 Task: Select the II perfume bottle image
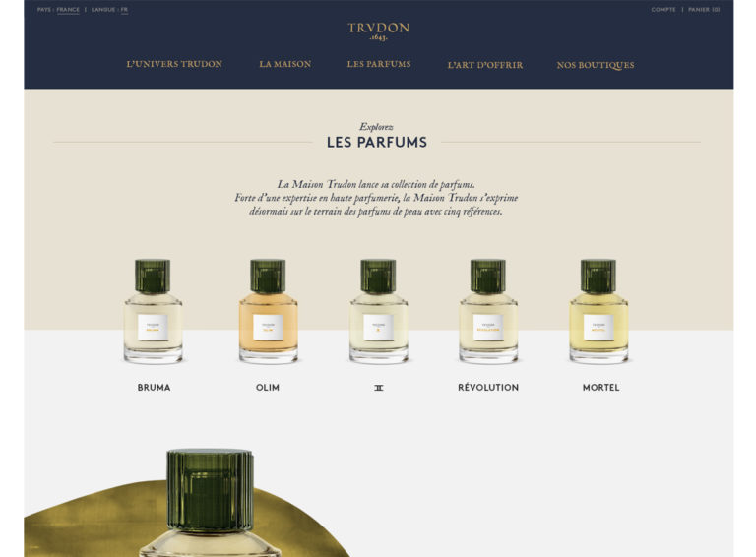pos(378,311)
